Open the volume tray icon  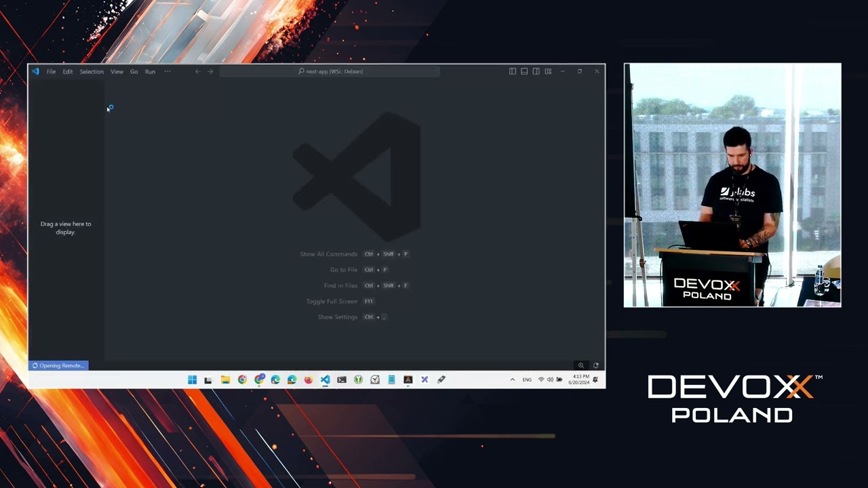pyautogui.click(x=550, y=380)
